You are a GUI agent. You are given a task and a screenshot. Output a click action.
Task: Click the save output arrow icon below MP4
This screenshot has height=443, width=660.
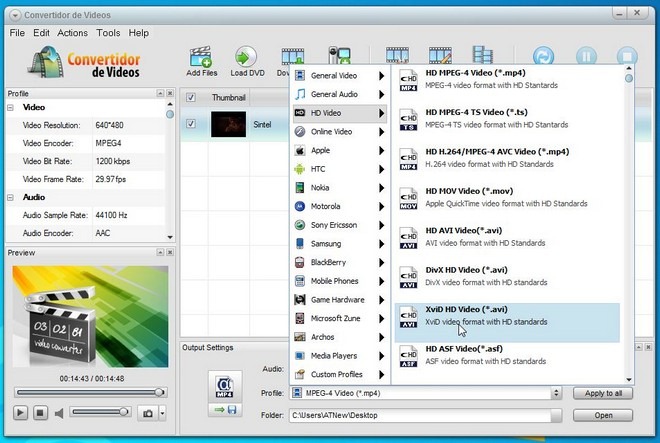[x=225, y=410]
